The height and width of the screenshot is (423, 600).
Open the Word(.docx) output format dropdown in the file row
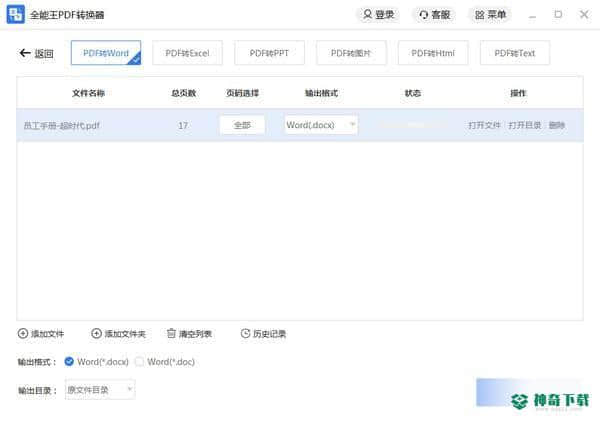pyautogui.click(x=321, y=125)
